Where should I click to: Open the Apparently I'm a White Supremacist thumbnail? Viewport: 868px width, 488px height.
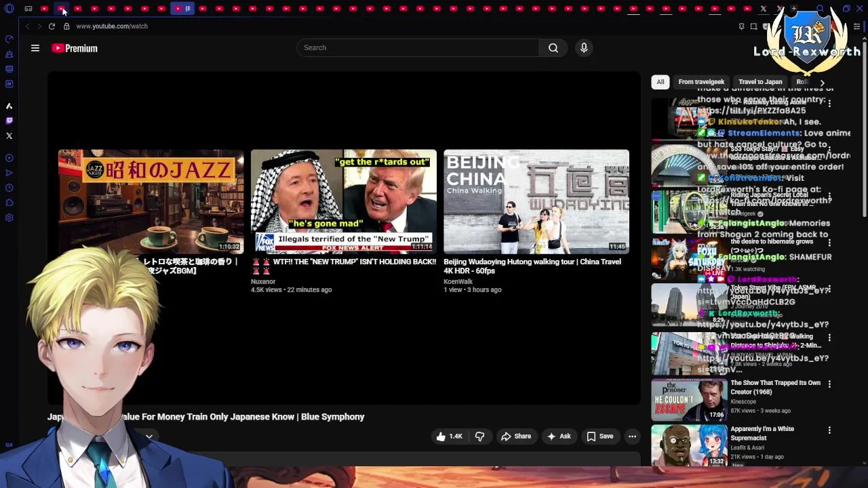[689, 445]
